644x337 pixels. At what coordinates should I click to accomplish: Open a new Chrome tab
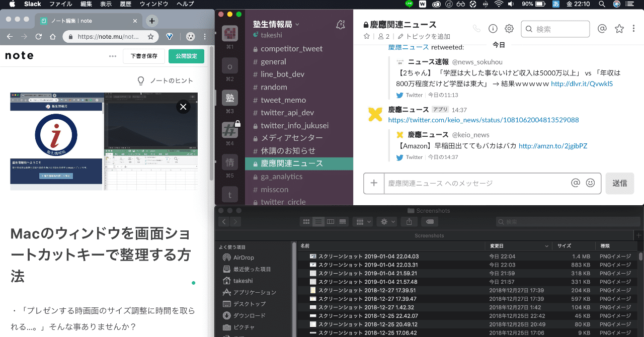(152, 21)
